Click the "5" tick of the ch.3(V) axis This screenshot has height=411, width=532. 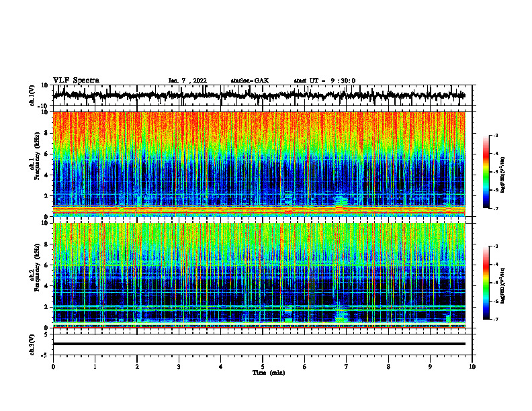[x=47, y=334]
